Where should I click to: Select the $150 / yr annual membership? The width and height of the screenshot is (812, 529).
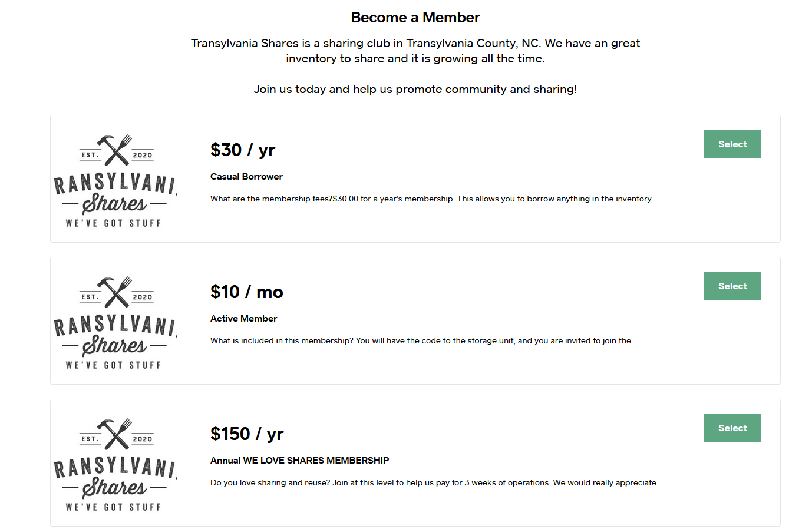[732, 428]
